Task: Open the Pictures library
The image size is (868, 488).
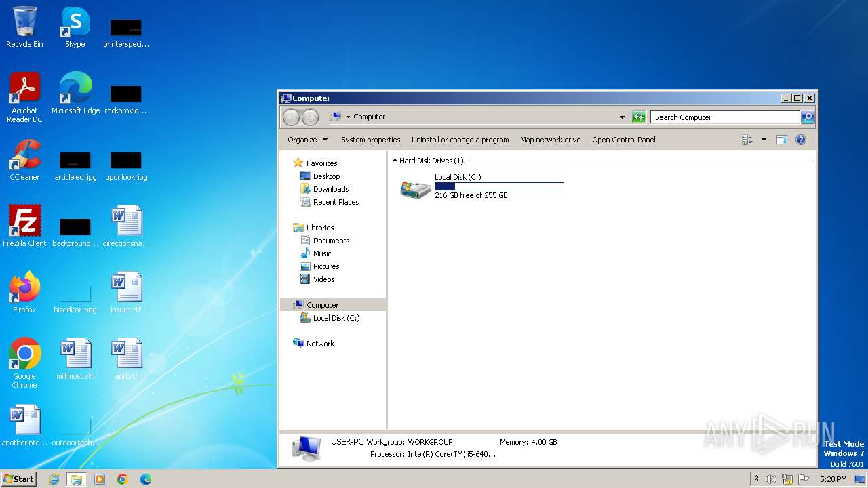Action: click(319, 266)
